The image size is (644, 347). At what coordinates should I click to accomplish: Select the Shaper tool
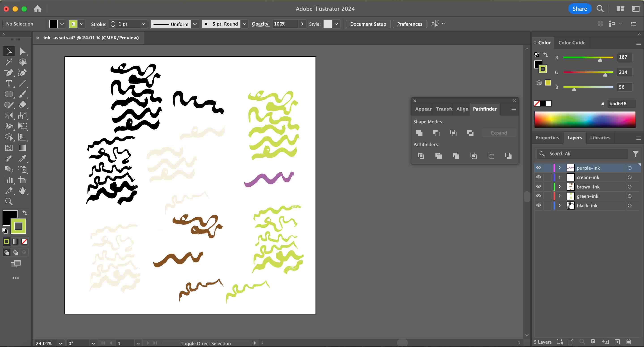click(x=9, y=105)
